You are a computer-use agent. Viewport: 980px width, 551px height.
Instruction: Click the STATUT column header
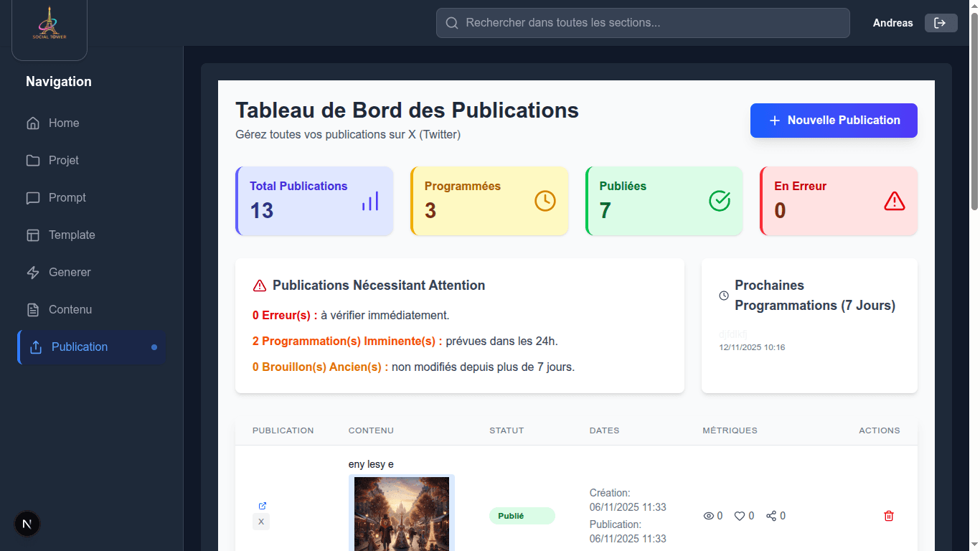pyautogui.click(x=507, y=430)
